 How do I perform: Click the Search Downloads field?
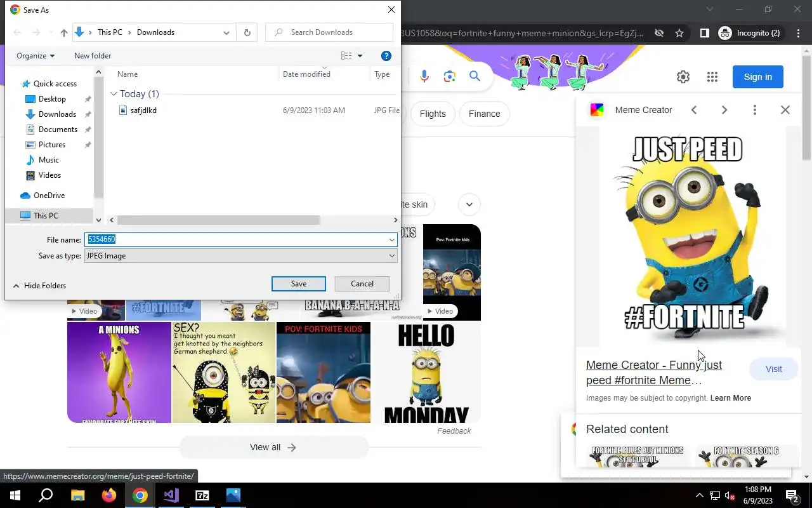pos(329,32)
